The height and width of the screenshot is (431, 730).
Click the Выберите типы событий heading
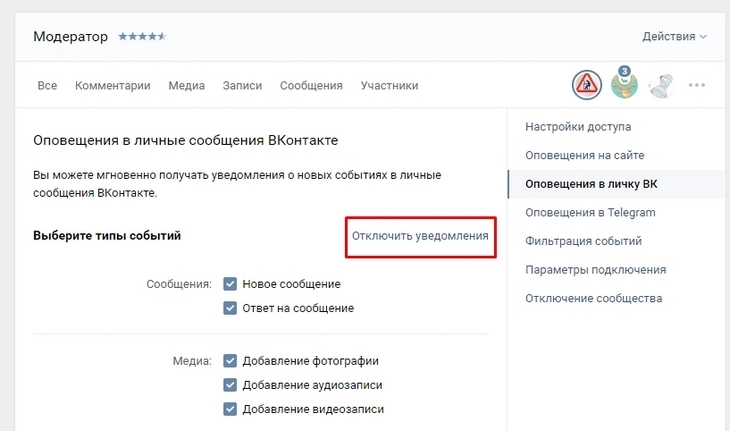click(x=107, y=236)
